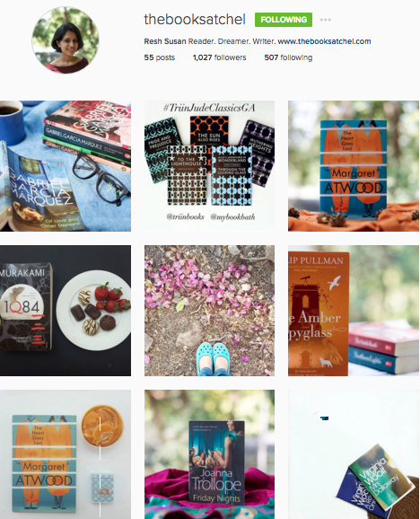View the 507 following list
This screenshot has height=519, width=420.
[288, 57]
